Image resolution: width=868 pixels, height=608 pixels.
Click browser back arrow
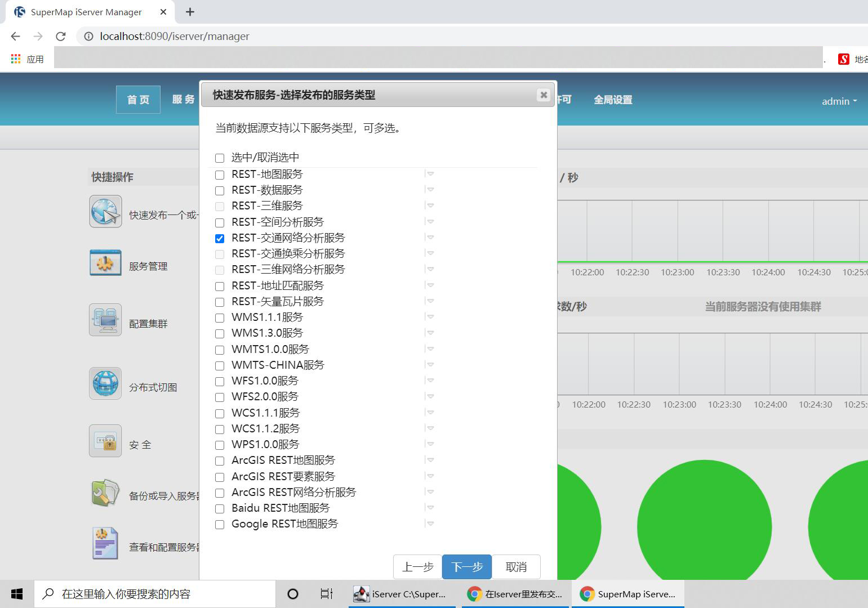(15, 36)
